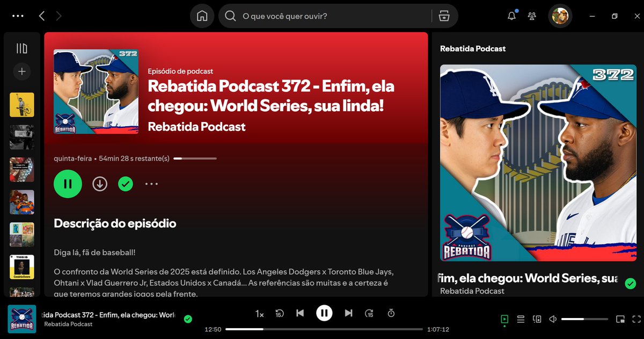
Task: Toggle saved checkmark in the right panel
Action: pyautogui.click(x=631, y=283)
